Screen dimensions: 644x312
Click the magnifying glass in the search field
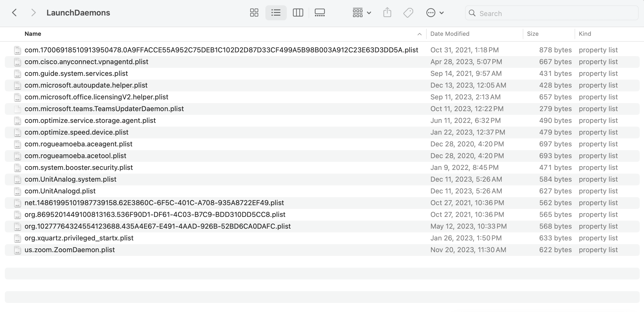point(472,13)
